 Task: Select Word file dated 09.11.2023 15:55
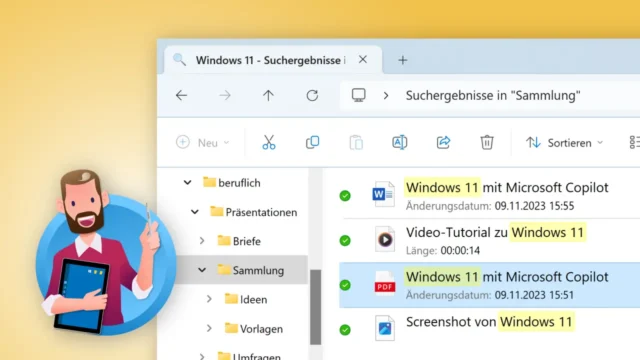click(489, 196)
